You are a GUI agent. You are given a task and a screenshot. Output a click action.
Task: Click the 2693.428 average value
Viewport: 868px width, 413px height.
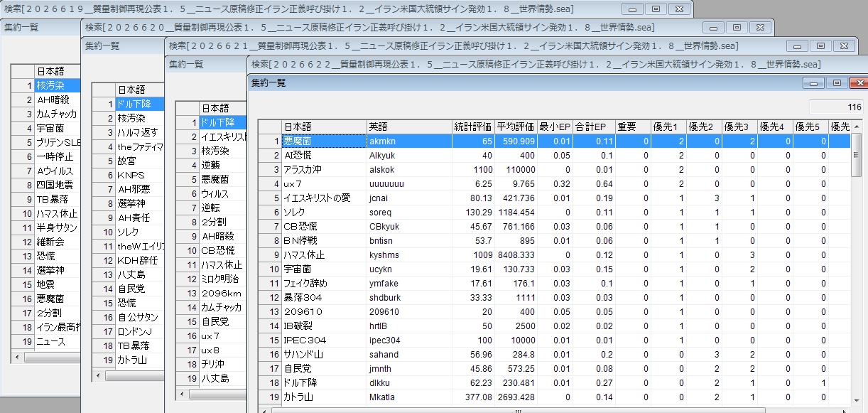click(516, 397)
